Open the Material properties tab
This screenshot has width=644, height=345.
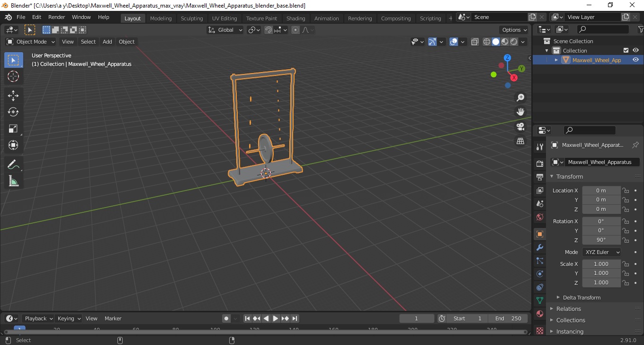[539, 314]
